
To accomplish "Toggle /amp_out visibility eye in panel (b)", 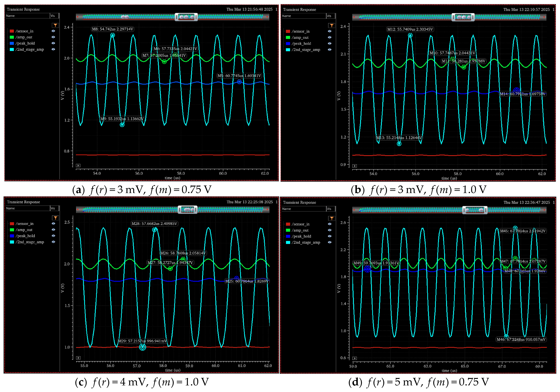I will [x=330, y=37].
